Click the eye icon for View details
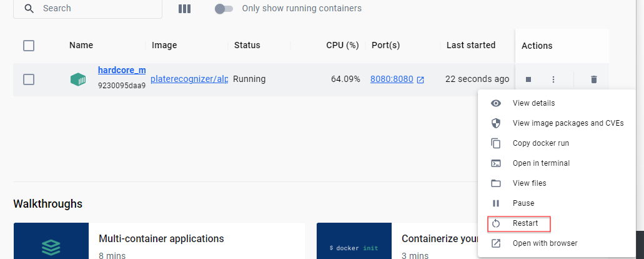This screenshot has width=644, height=259. pyautogui.click(x=496, y=103)
